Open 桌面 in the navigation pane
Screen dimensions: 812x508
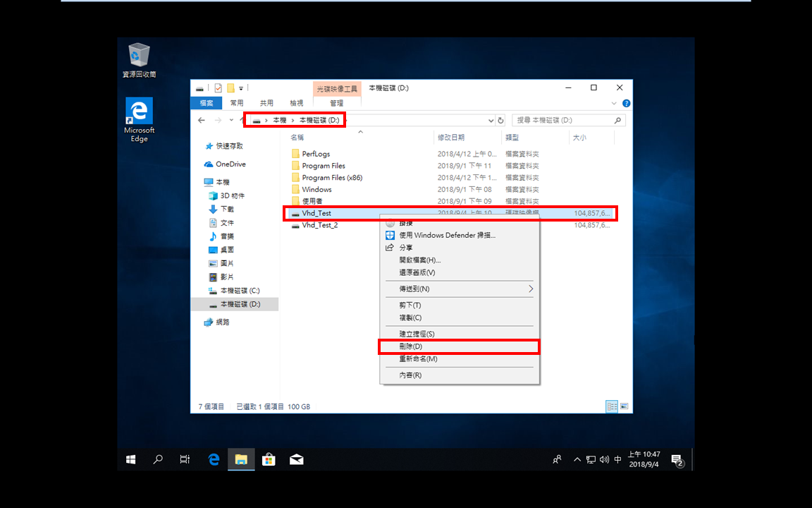coord(227,250)
